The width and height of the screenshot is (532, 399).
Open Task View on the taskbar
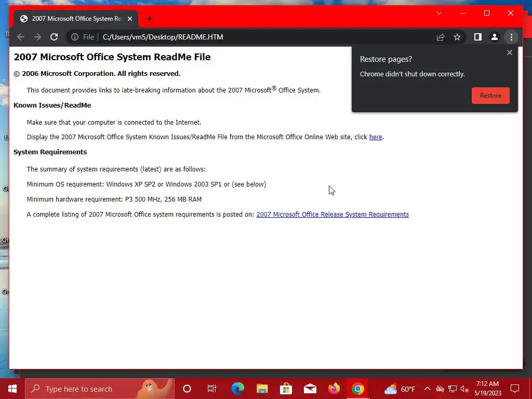click(212, 389)
